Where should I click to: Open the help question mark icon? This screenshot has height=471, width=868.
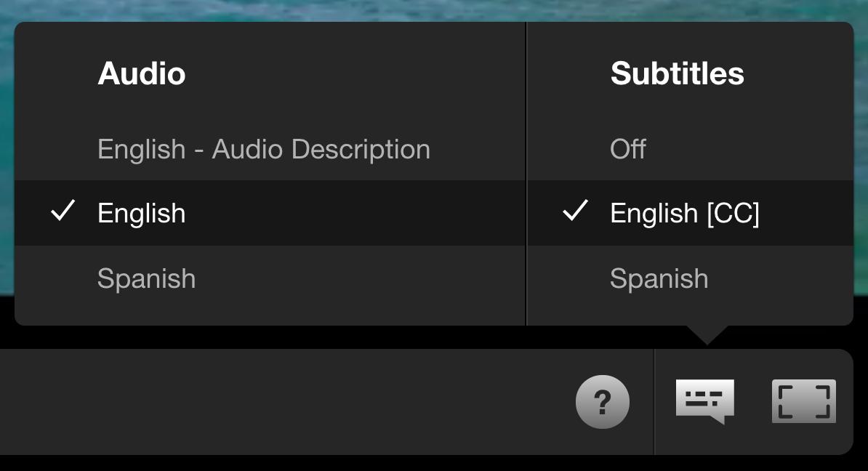(602, 401)
